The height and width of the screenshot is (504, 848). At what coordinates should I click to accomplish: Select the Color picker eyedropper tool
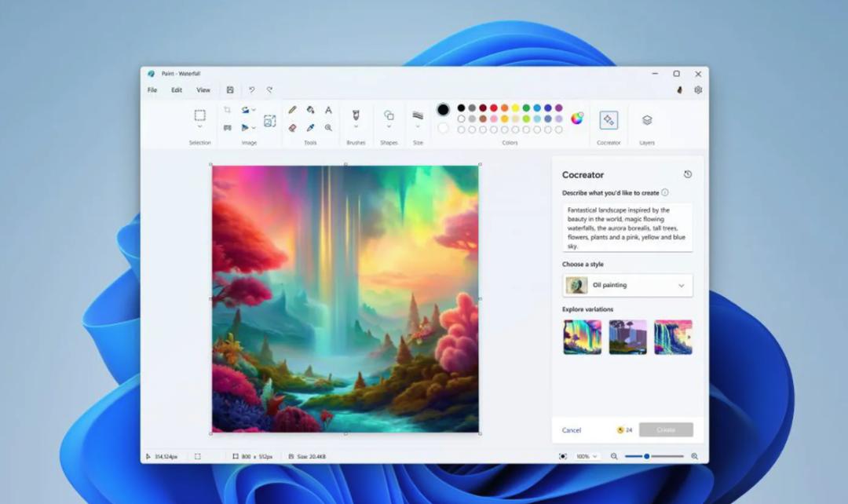[310, 128]
